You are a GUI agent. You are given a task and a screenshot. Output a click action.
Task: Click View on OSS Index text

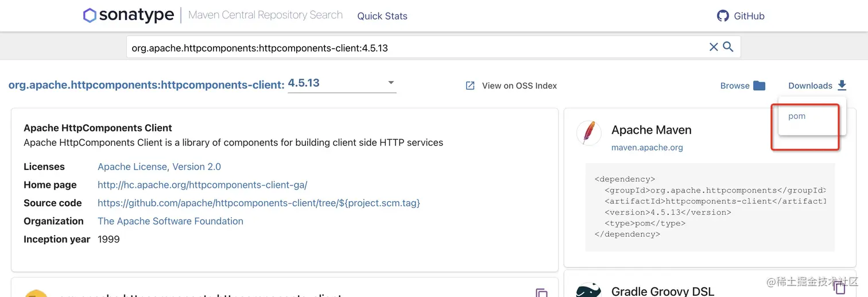pos(520,86)
